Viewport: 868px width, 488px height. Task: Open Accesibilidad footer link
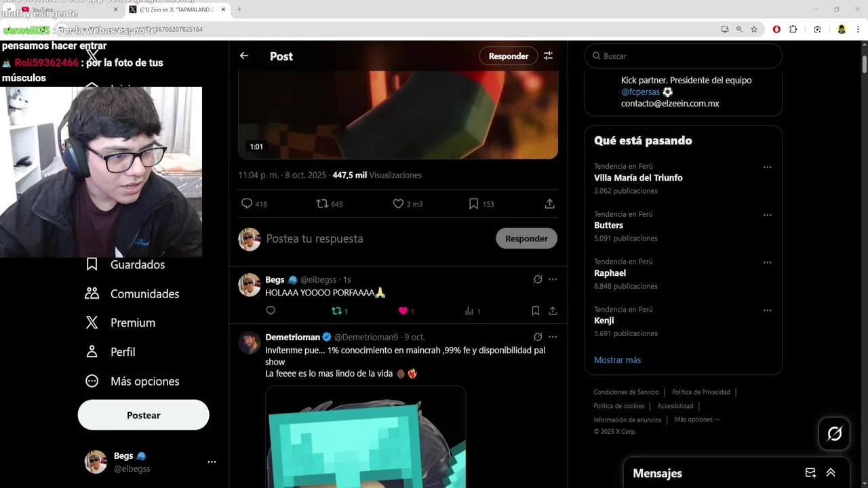pos(675,406)
